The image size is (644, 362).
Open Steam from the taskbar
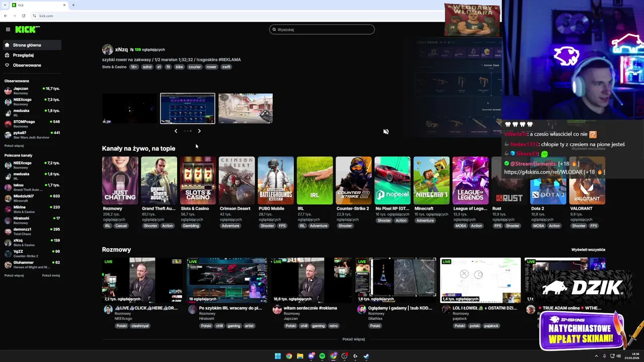(x=366, y=356)
